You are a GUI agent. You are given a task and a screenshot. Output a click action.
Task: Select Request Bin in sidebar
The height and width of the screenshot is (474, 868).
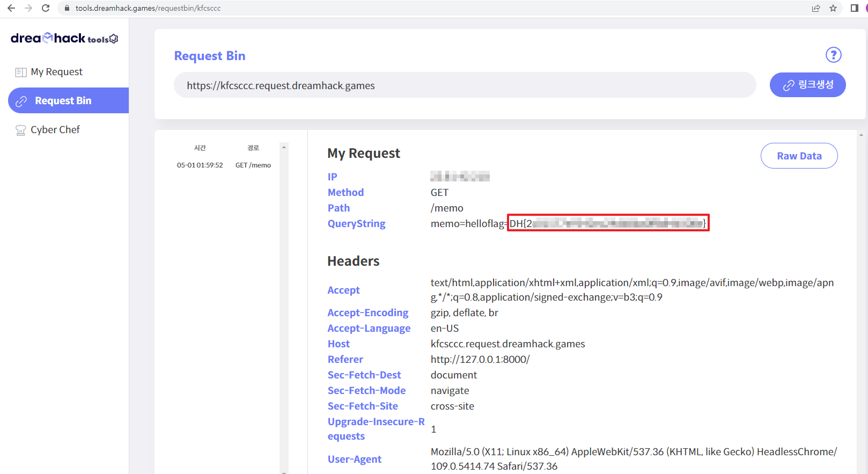[68, 100]
